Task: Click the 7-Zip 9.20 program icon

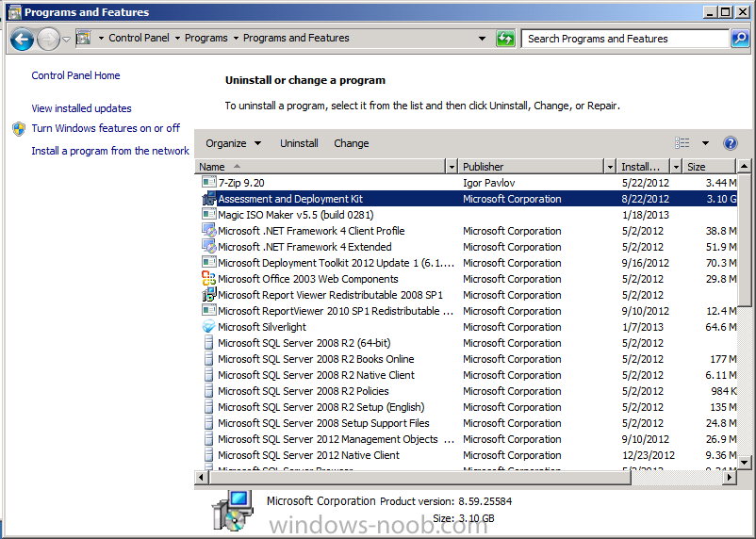Action: point(208,182)
